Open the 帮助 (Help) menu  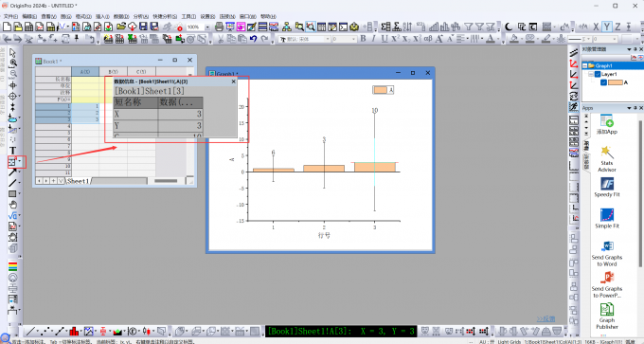click(268, 16)
